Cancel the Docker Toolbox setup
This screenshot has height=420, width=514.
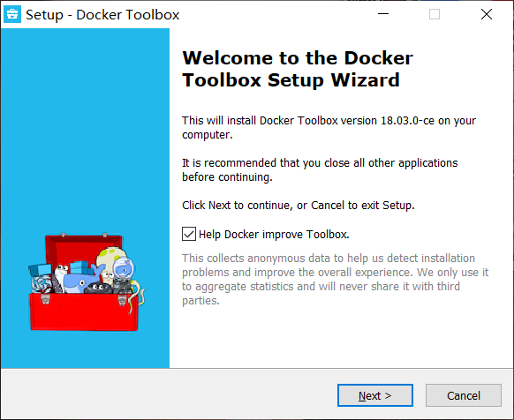464,395
